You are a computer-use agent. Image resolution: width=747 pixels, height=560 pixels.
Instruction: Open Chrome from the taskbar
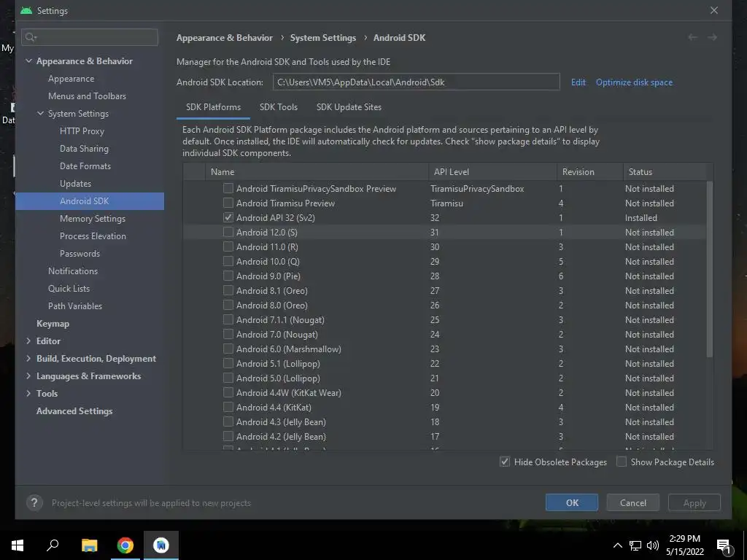pos(125,545)
